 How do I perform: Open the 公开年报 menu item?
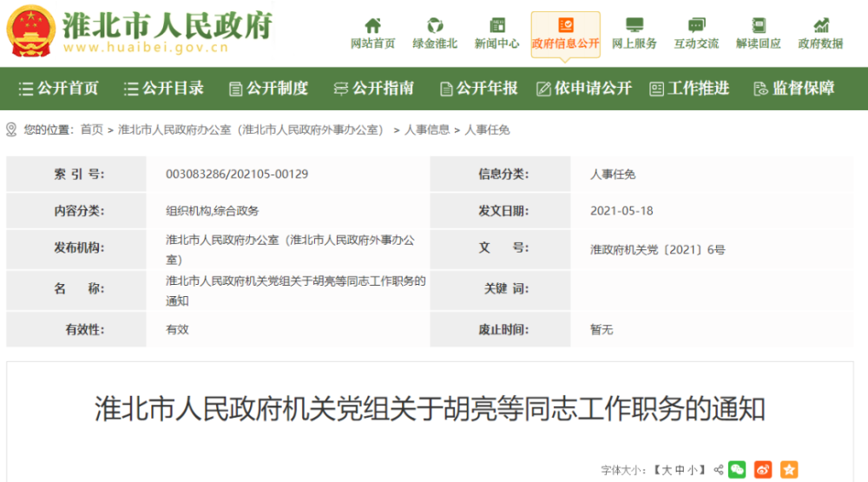tap(478, 88)
